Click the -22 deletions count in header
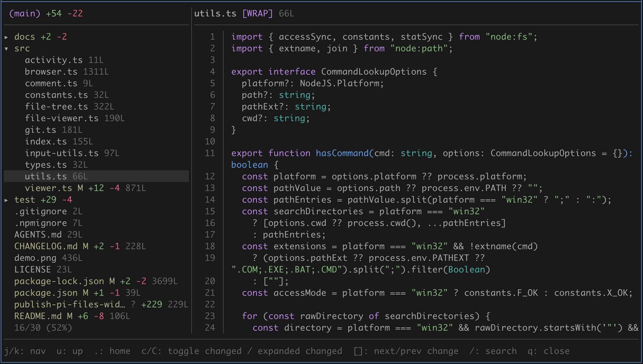Viewport: 643px width, 364px height. pos(75,13)
